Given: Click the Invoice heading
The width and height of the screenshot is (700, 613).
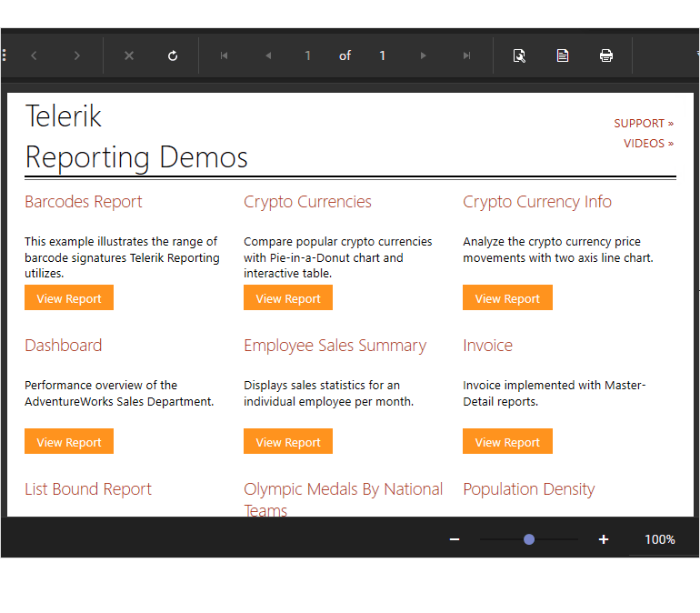Looking at the screenshot, I should point(487,345).
